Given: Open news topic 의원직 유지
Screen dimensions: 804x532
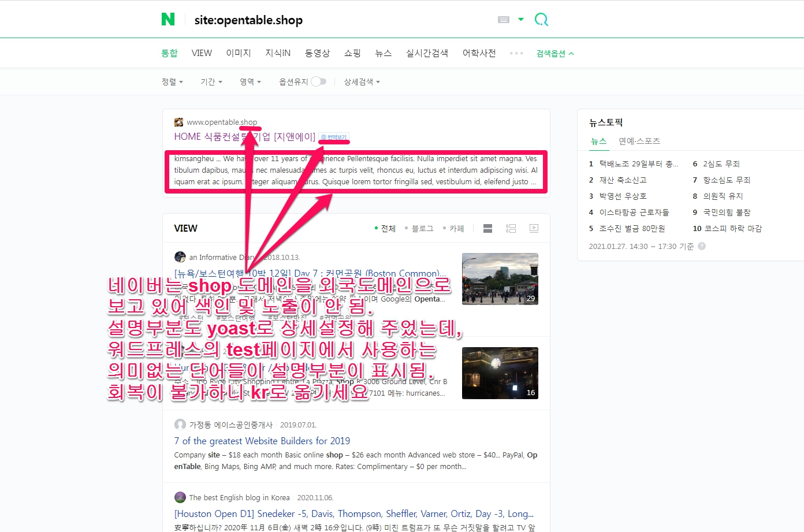Looking at the screenshot, I should coord(723,196).
